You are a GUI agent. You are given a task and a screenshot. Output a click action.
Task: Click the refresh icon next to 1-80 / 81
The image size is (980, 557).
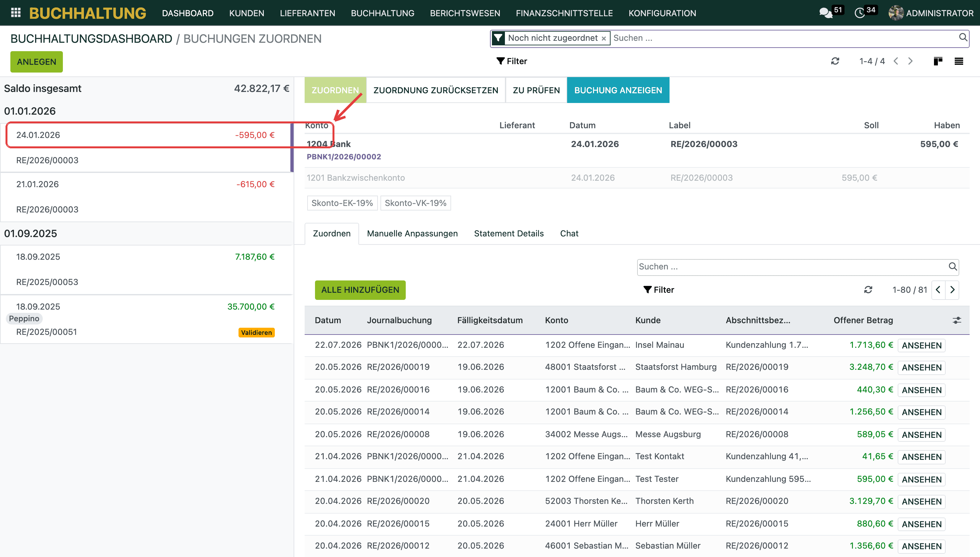click(x=868, y=290)
